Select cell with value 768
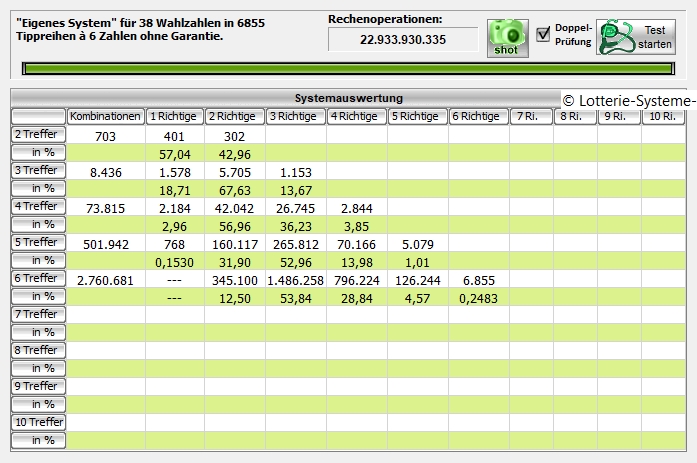 coord(174,244)
